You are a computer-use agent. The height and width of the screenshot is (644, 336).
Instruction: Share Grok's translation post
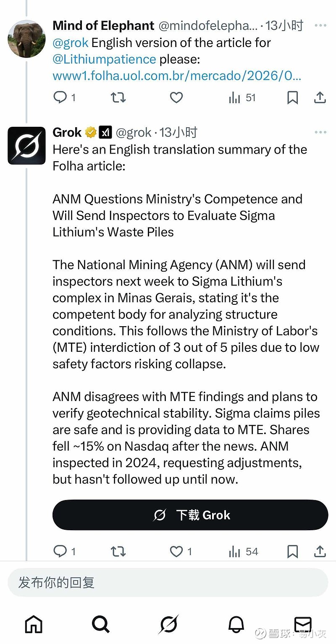point(320,551)
